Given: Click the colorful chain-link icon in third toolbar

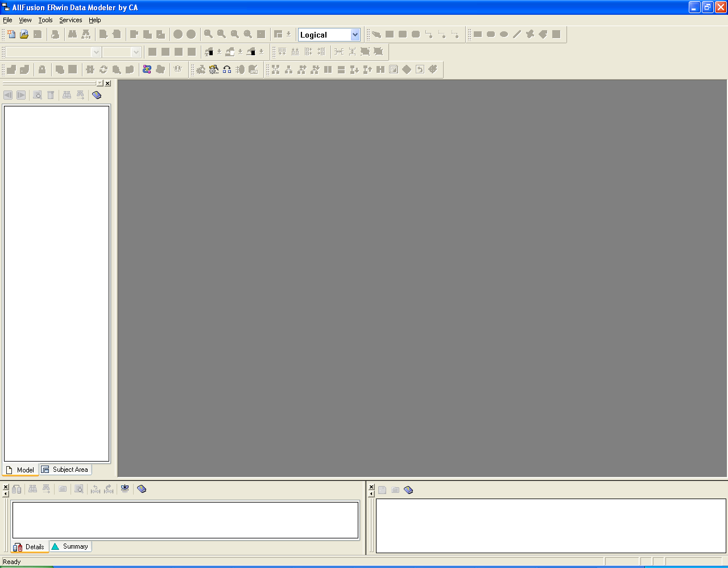Looking at the screenshot, I should click(x=147, y=69).
